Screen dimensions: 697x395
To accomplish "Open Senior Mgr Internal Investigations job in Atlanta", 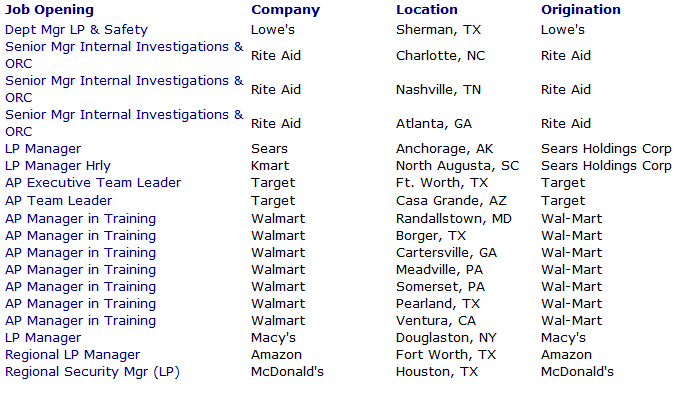I will [124, 123].
